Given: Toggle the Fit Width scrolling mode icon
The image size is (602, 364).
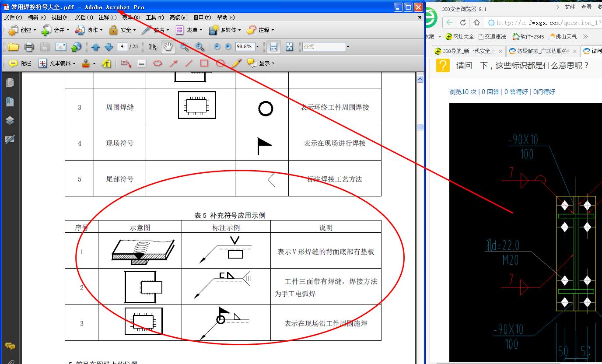Looking at the screenshot, I should click(x=273, y=47).
